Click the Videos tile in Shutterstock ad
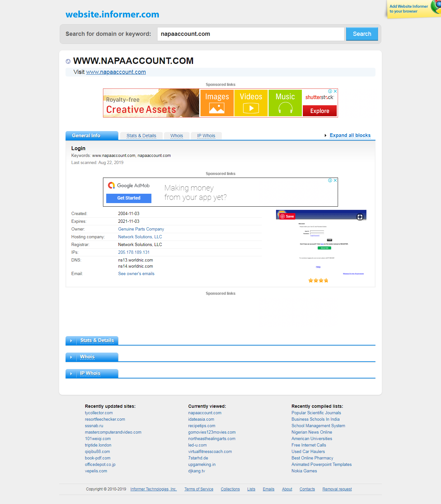Screen dimensions: 441x504 (251, 103)
